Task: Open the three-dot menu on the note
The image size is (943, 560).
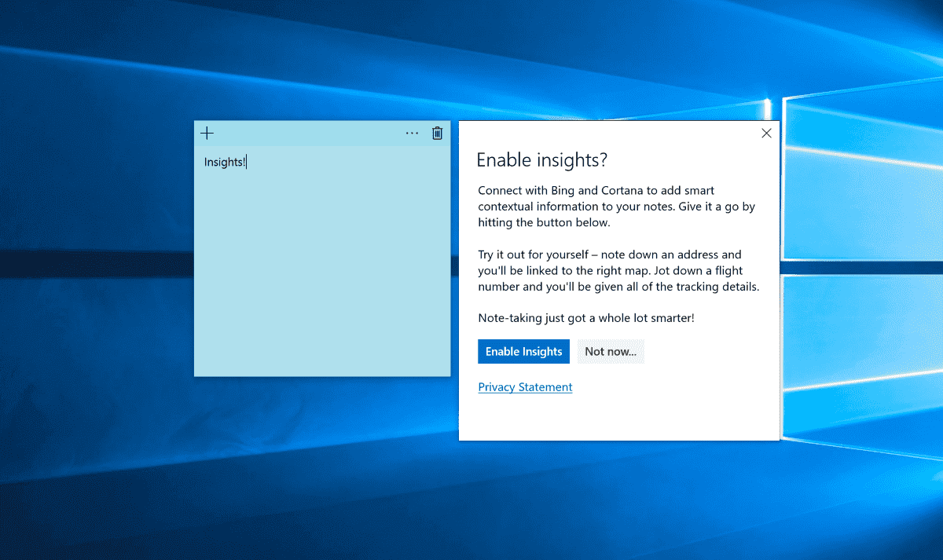Action: [412, 134]
